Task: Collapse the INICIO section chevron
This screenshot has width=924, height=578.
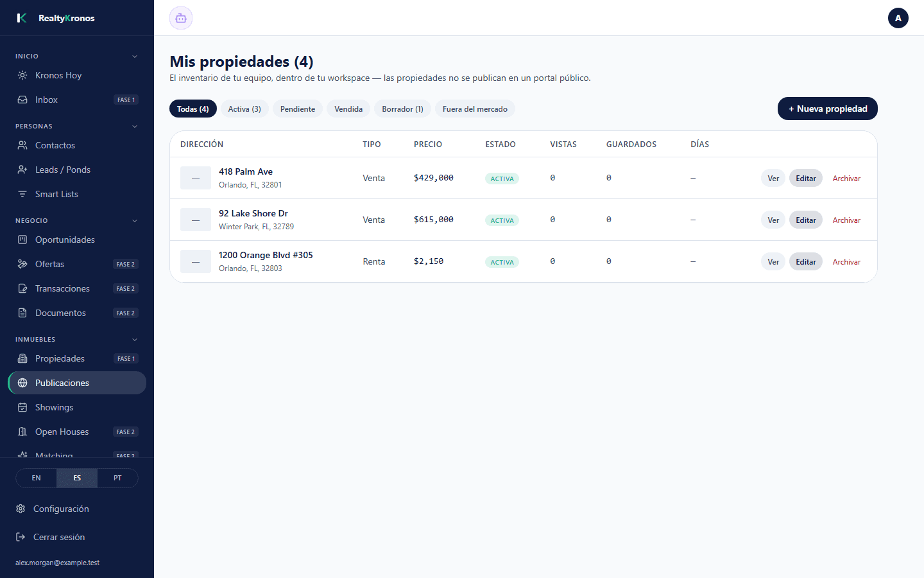Action: (135, 57)
